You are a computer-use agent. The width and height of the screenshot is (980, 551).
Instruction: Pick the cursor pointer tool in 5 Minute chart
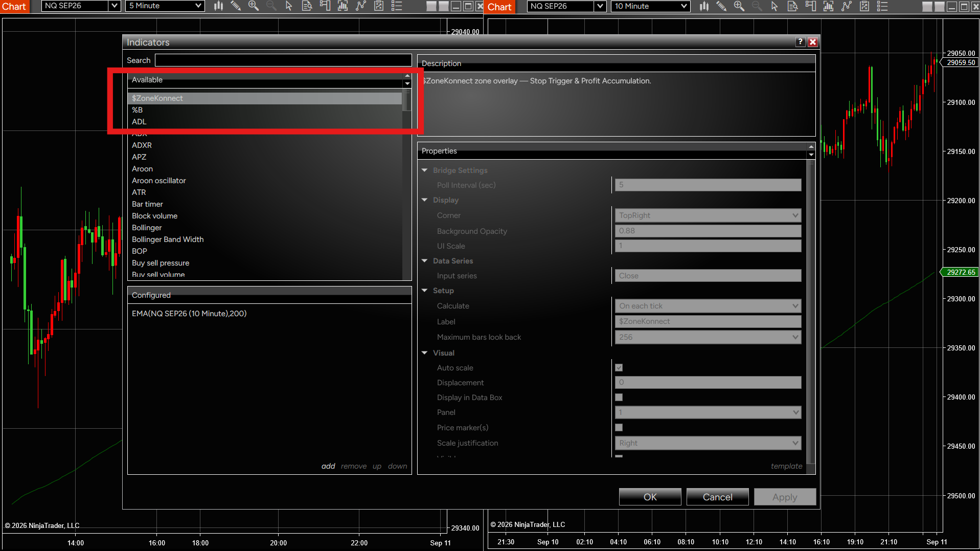click(x=289, y=6)
